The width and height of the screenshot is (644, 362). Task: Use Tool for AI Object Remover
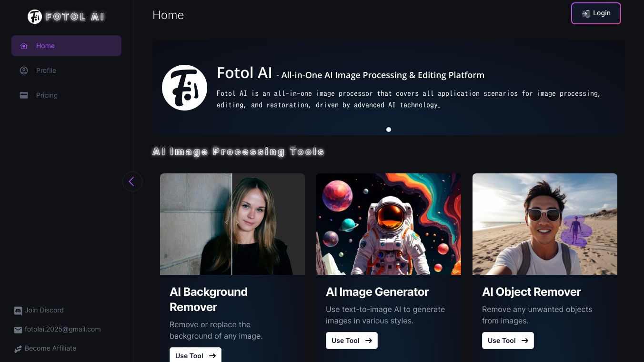[x=508, y=341]
